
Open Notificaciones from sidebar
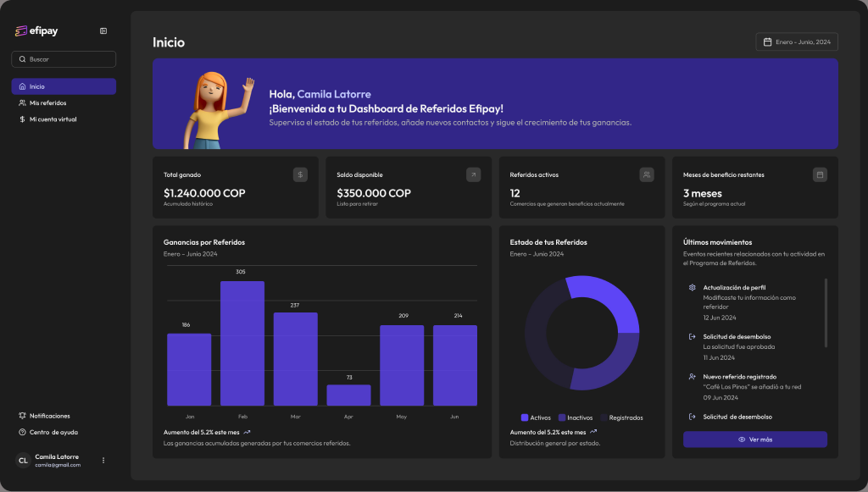tap(64, 416)
